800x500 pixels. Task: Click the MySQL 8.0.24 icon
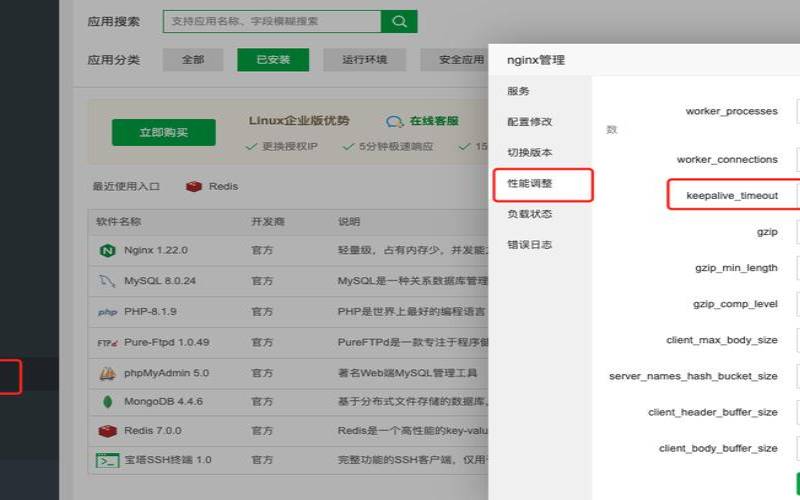pyautogui.click(x=107, y=281)
